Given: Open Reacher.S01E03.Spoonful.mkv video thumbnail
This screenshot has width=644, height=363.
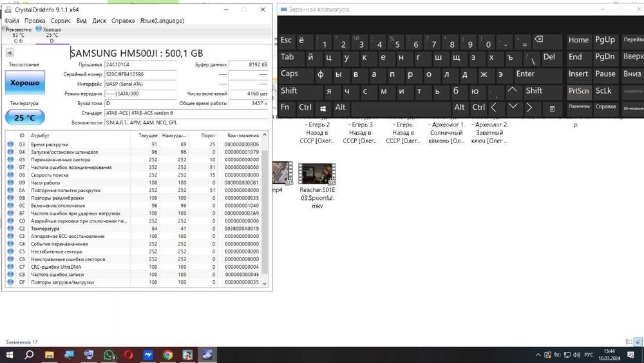Looking at the screenshot, I should (317, 173).
